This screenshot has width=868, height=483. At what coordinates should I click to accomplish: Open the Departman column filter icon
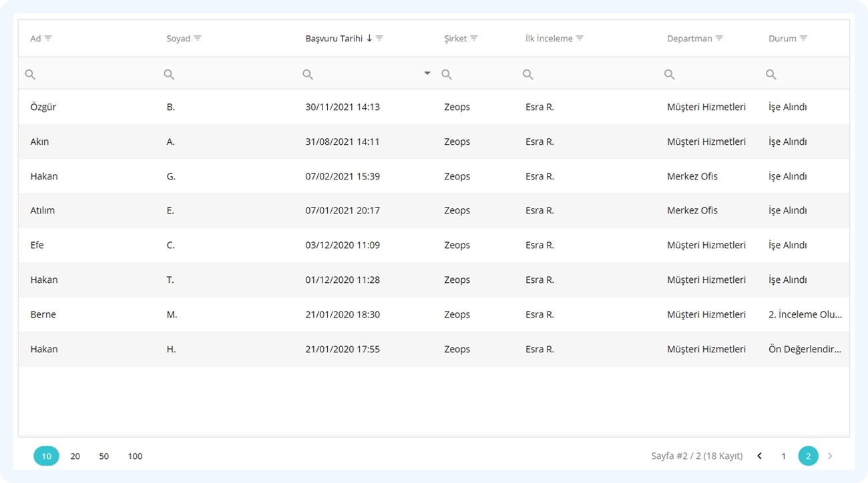pos(719,39)
